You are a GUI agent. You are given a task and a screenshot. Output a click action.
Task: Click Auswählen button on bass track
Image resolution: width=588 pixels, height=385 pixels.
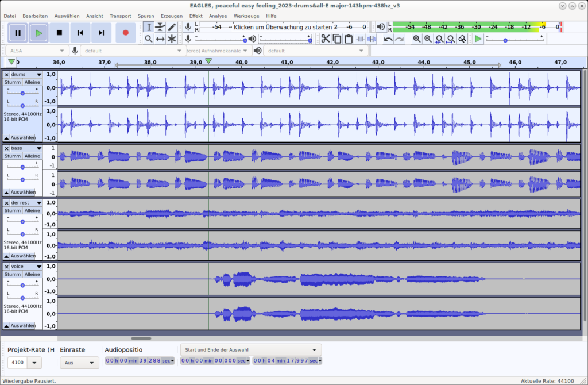click(x=23, y=192)
